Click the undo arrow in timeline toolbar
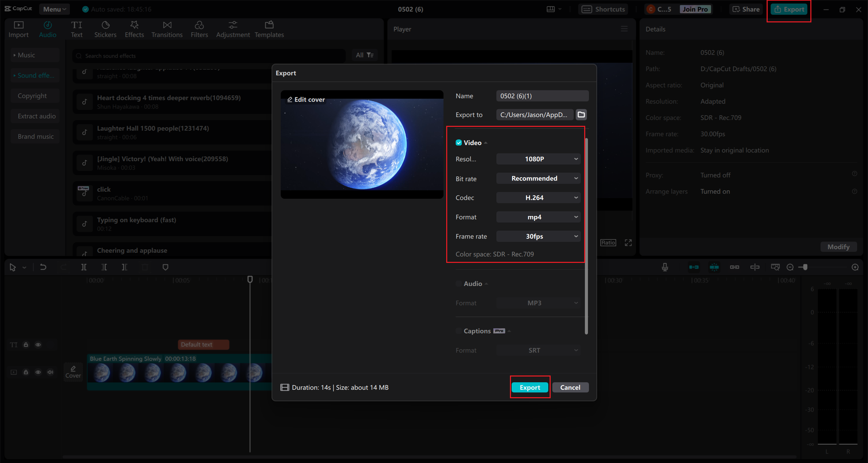Image resolution: width=868 pixels, height=463 pixels. 43,267
